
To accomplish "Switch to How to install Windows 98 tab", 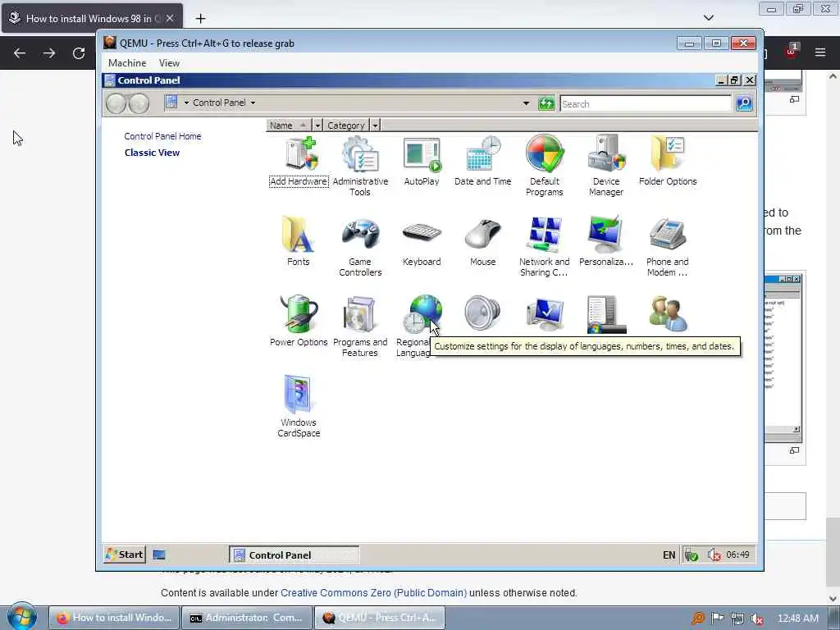I will [92, 18].
